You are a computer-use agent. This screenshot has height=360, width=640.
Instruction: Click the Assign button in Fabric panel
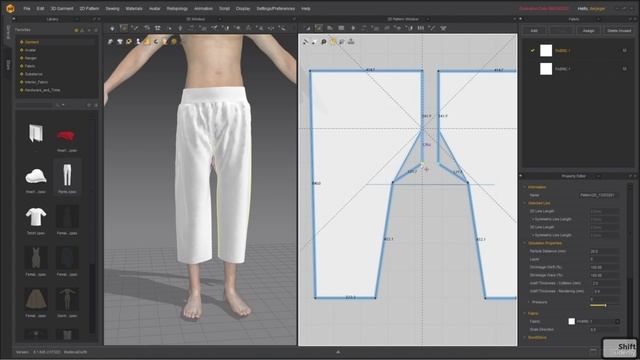coord(588,31)
